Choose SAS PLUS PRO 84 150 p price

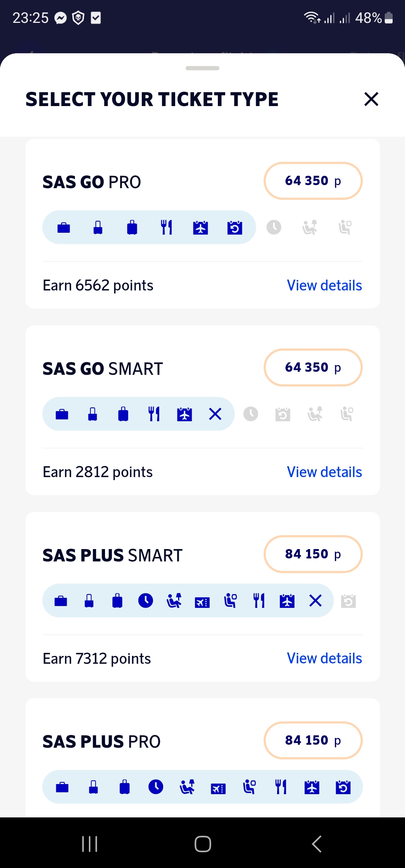313,740
